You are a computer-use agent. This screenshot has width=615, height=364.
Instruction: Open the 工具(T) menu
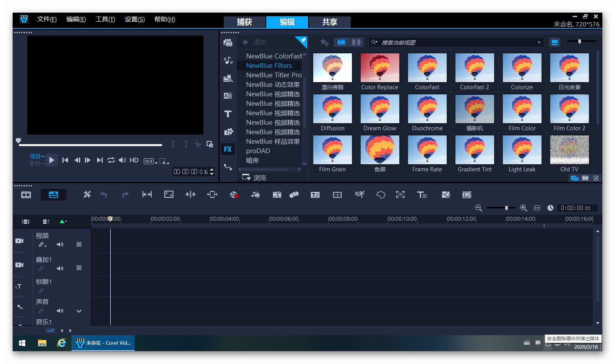(x=105, y=19)
